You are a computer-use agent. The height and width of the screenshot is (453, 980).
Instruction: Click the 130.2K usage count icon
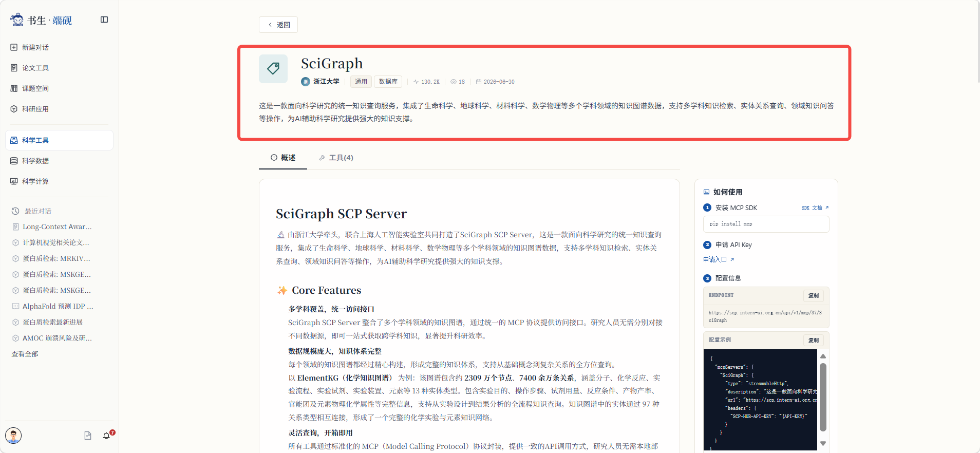[x=416, y=82]
